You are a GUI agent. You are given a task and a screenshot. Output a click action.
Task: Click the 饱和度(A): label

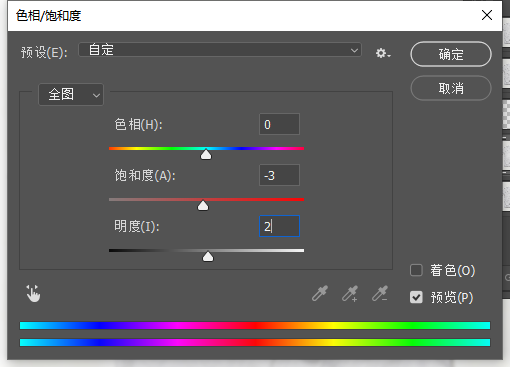coord(145,175)
